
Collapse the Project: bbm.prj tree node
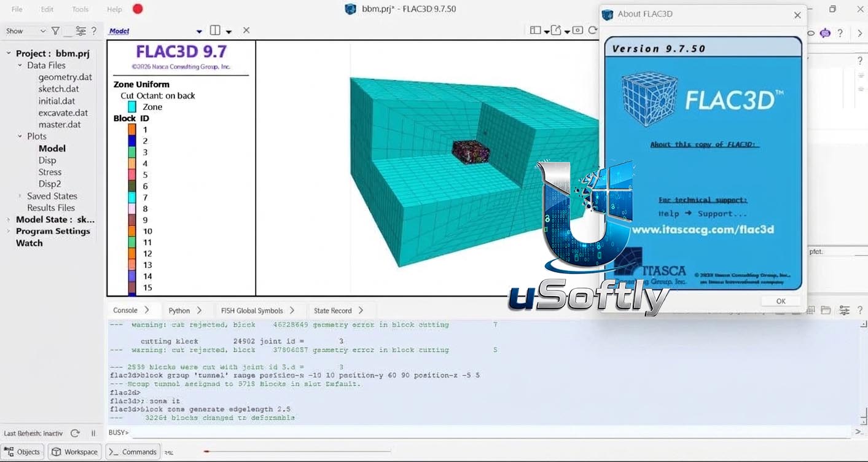(x=9, y=53)
